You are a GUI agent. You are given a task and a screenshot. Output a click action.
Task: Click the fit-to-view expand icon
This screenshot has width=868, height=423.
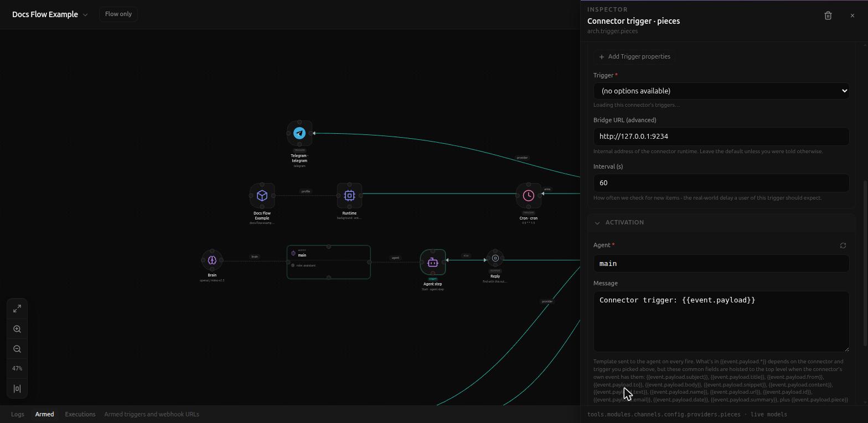(x=17, y=309)
